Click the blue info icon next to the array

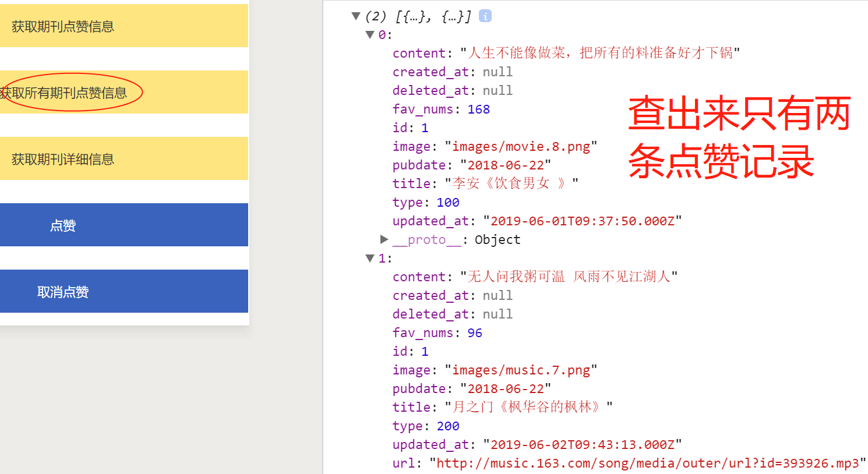[x=485, y=16]
